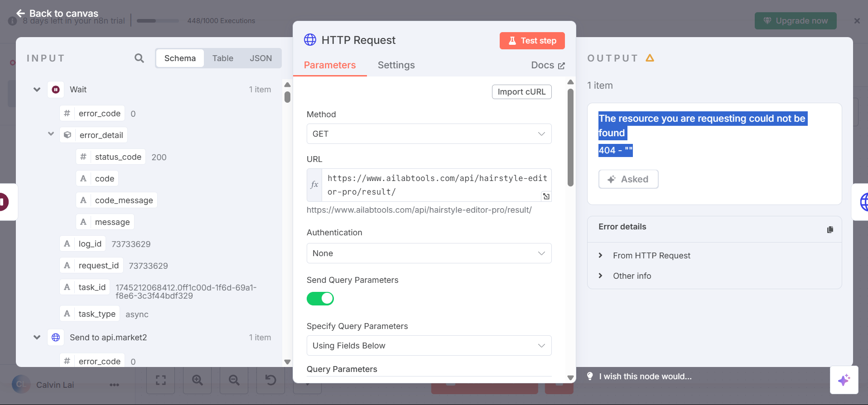
Task: Open the Method GET dropdown
Action: point(429,134)
